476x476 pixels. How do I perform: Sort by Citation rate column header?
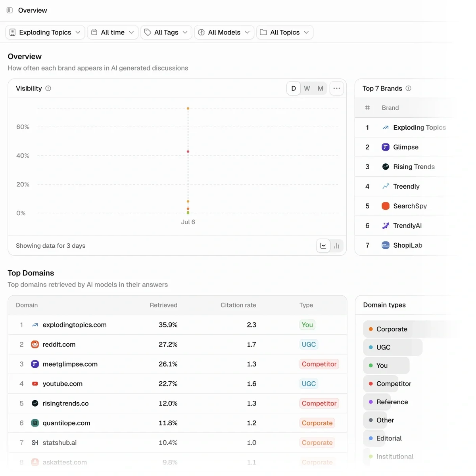point(238,305)
